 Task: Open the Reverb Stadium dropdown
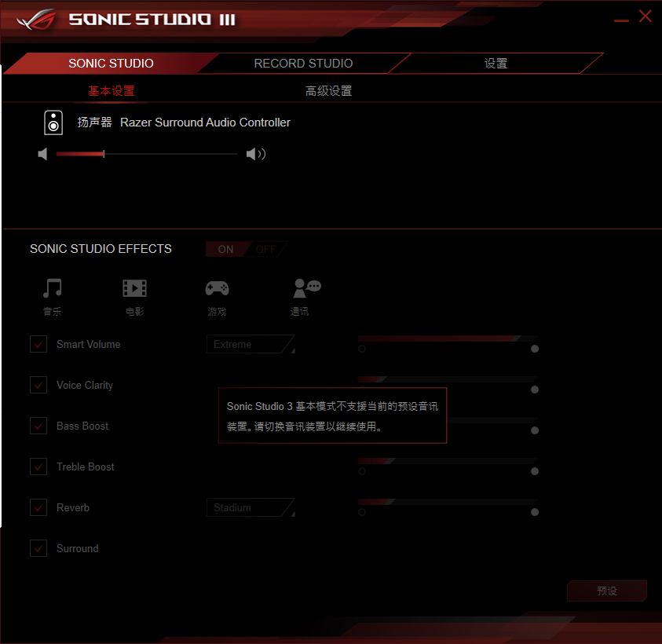point(251,507)
